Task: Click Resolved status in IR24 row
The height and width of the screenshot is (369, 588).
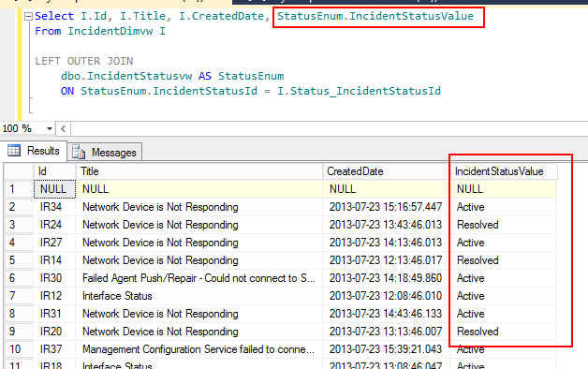Action: click(504, 225)
